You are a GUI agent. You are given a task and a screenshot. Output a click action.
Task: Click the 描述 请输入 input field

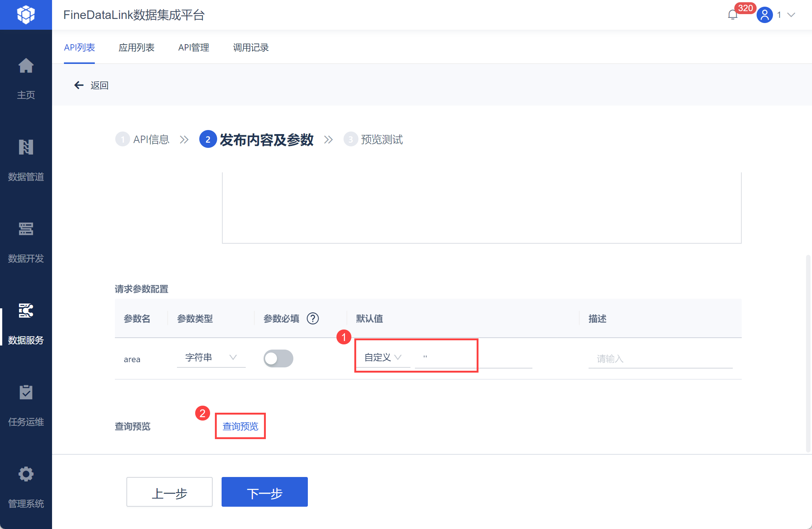[x=660, y=359]
